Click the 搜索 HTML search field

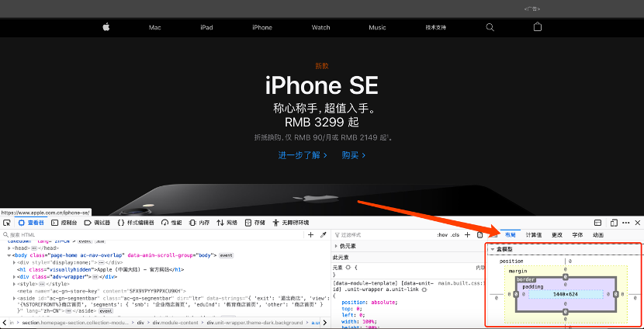coord(152,235)
